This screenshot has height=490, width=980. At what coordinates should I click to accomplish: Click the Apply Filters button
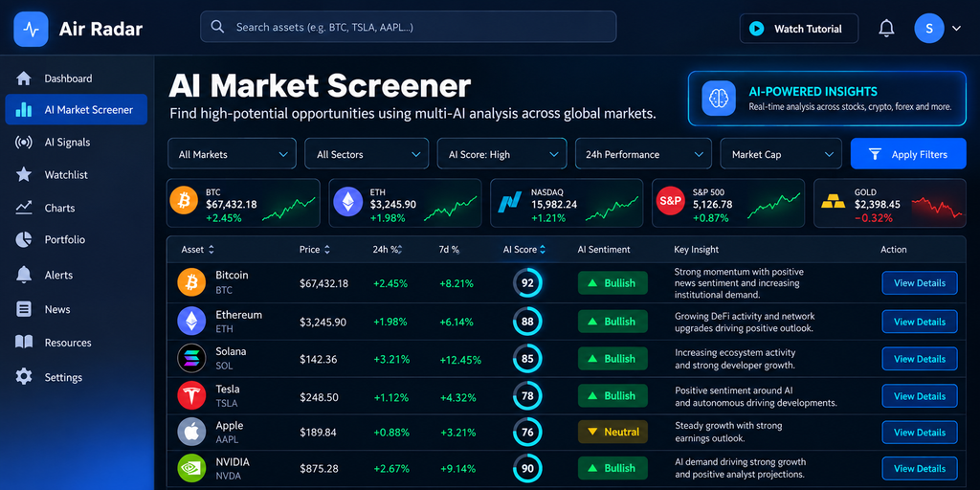click(908, 154)
